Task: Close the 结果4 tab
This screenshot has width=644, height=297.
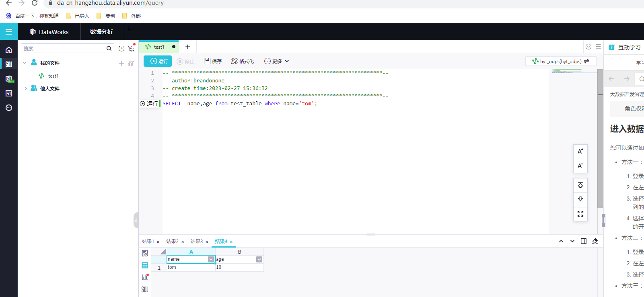Action: pos(231,242)
